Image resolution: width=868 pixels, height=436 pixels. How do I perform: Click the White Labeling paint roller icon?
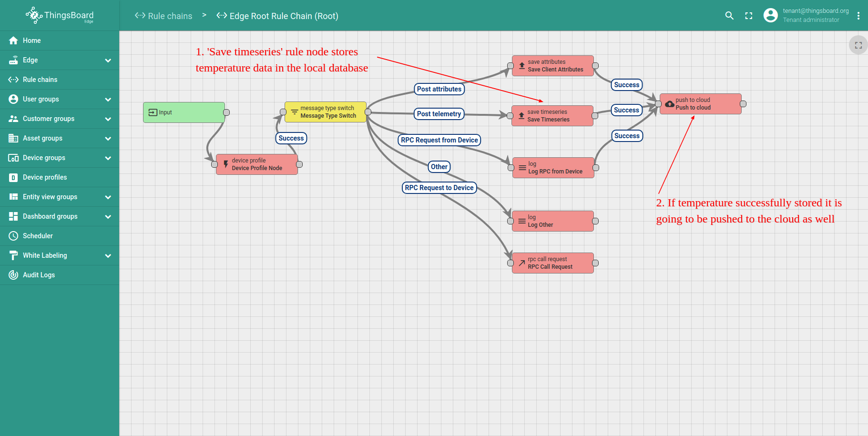13,255
